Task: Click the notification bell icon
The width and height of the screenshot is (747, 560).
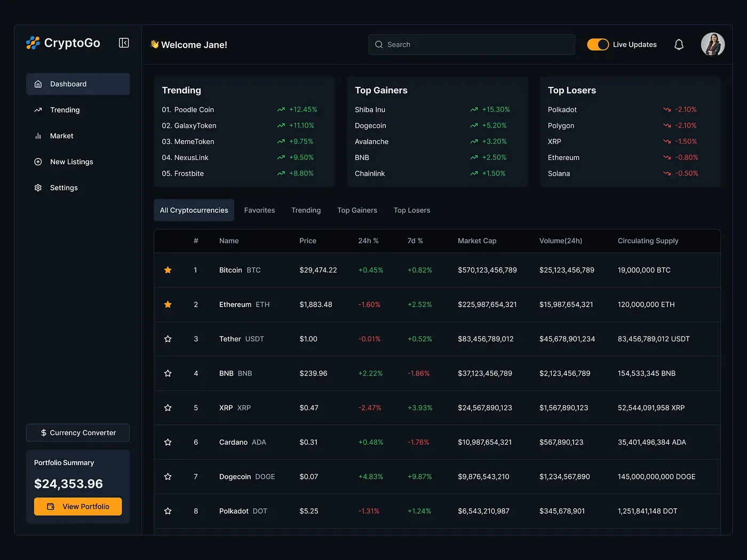Action: (x=679, y=44)
